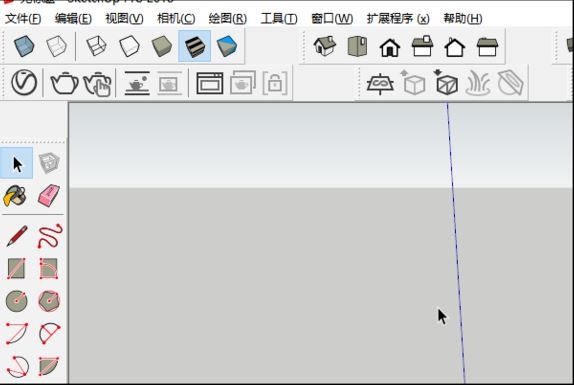Image resolution: width=574 pixels, height=385 pixels.
Task: Click the blue axis line in viewport
Action: [456, 242]
